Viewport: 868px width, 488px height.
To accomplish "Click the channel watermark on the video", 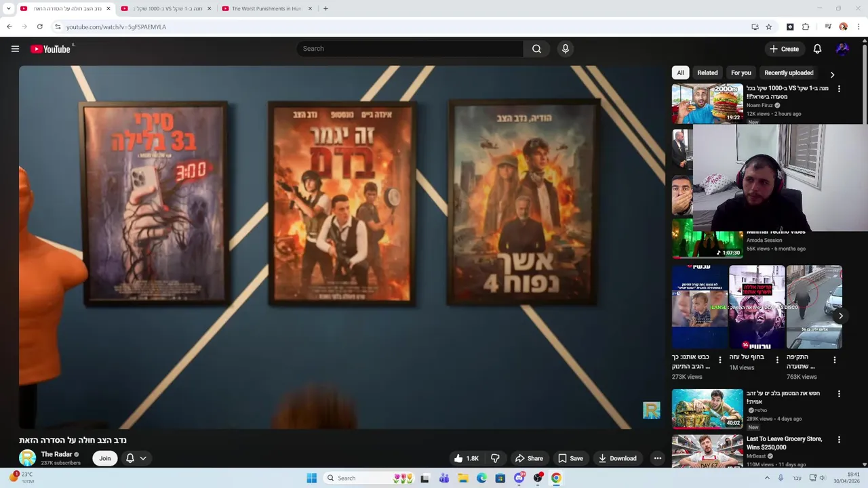I will [652, 410].
